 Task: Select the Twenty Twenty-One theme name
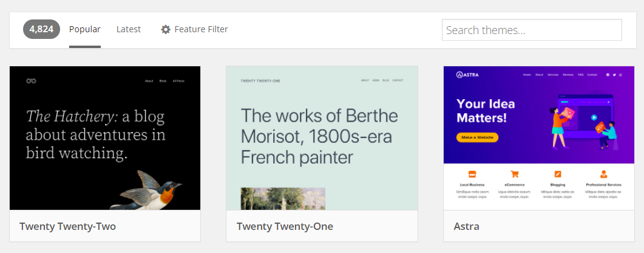(285, 227)
